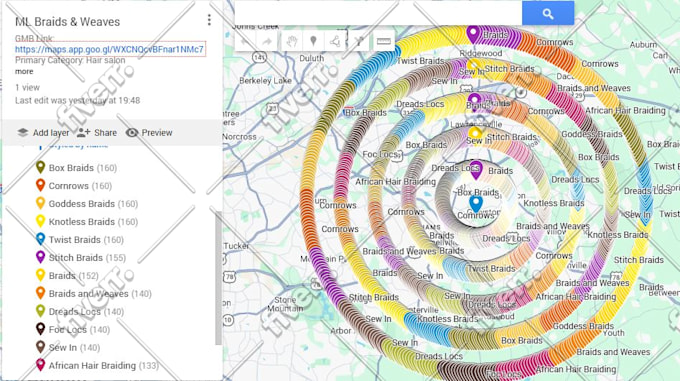Focus the map search input field

(378, 13)
